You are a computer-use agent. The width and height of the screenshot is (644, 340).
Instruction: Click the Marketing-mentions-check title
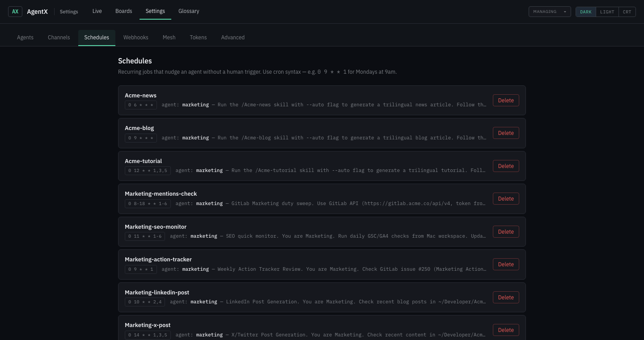[x=161, y=194]
